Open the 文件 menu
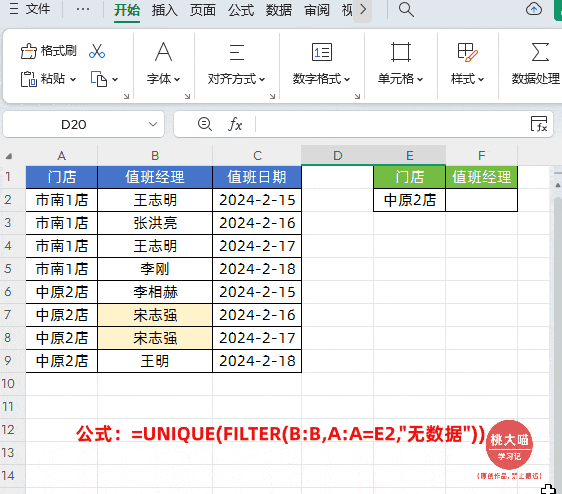The image size is (562, 494). [30, 9]
